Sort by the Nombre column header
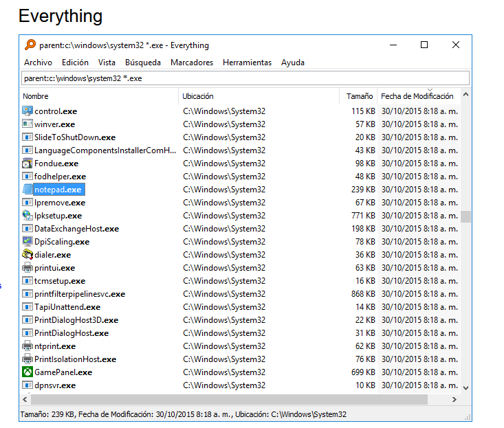The width and height of the screenshot is (504, 428). 100,96
